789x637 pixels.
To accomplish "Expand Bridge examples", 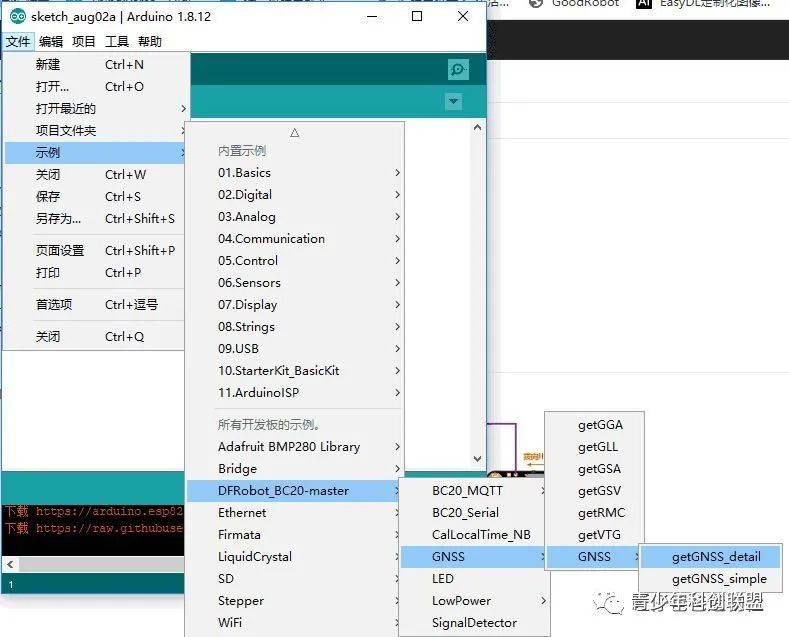I will (x=295, y=469).
